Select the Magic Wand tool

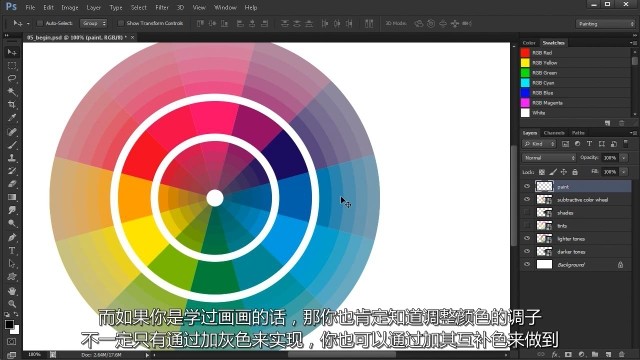click(12, 91)
